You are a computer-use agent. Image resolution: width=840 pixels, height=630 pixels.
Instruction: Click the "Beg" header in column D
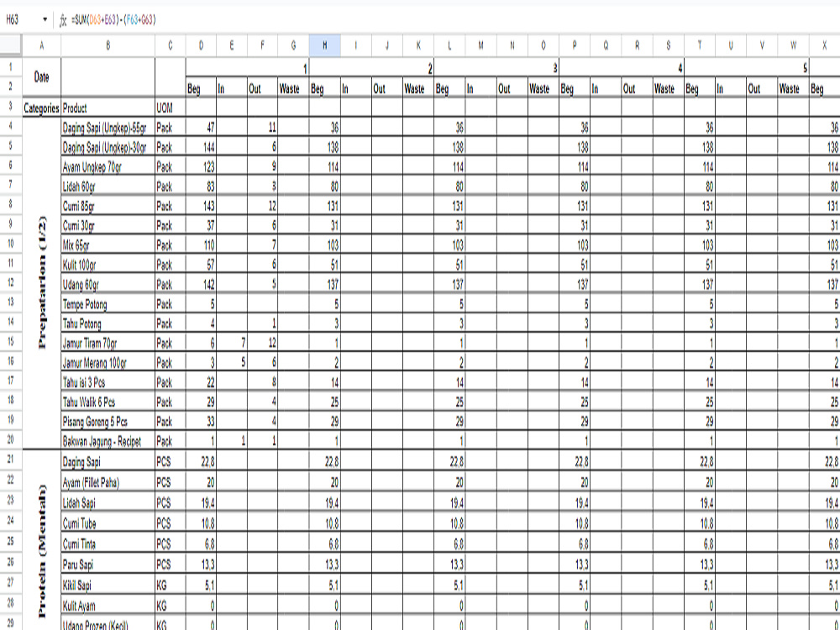coord(201,88)
